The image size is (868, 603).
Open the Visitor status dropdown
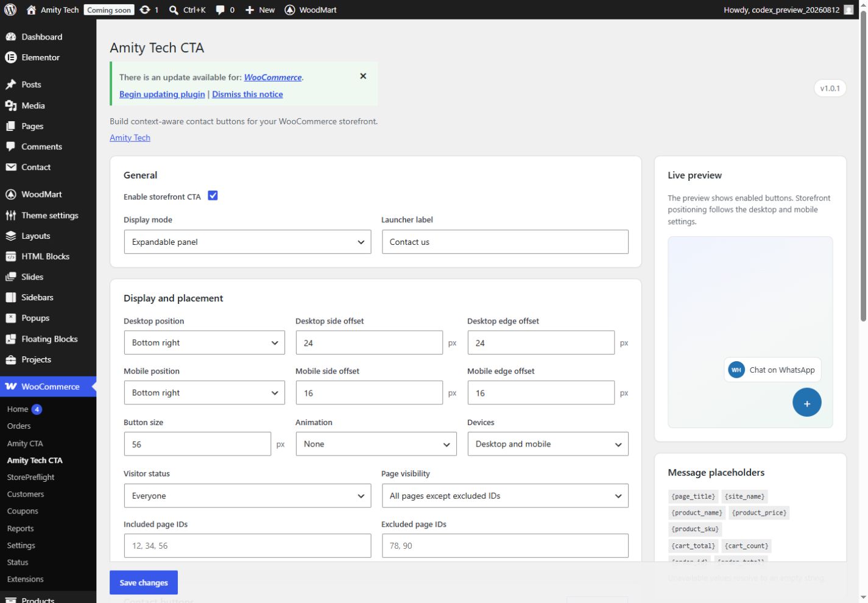point(247,496)
